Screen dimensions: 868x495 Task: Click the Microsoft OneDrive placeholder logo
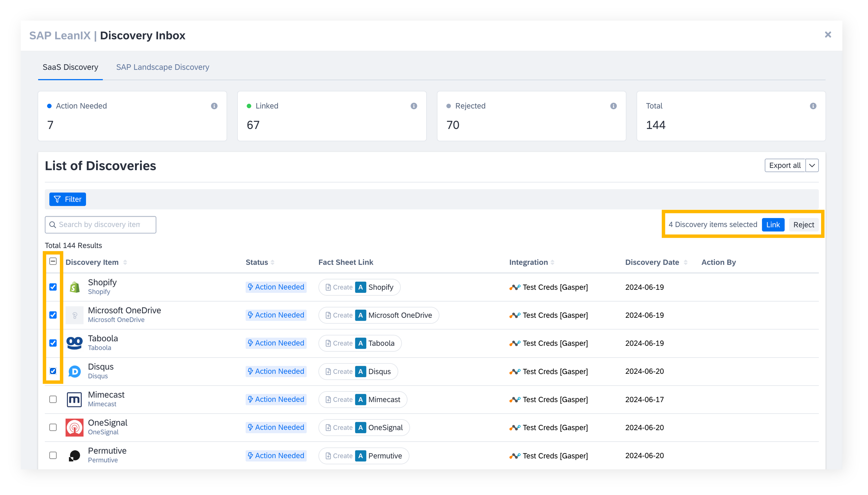[x=75, y=315]
